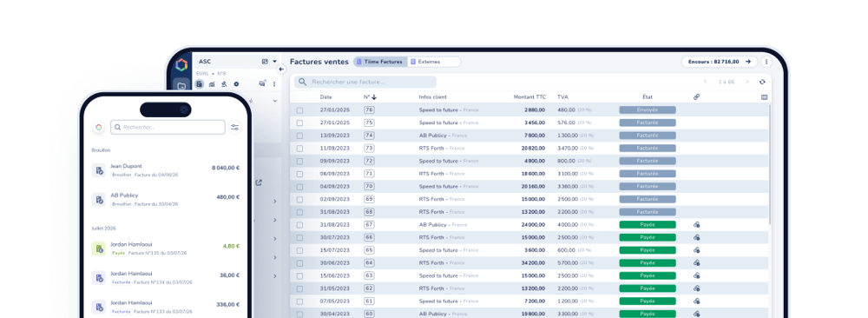The height and width of the screenshot is (318, 868).
Task: Click the Payée status badge on invoice 67
Action: click(x=648, y=224)
